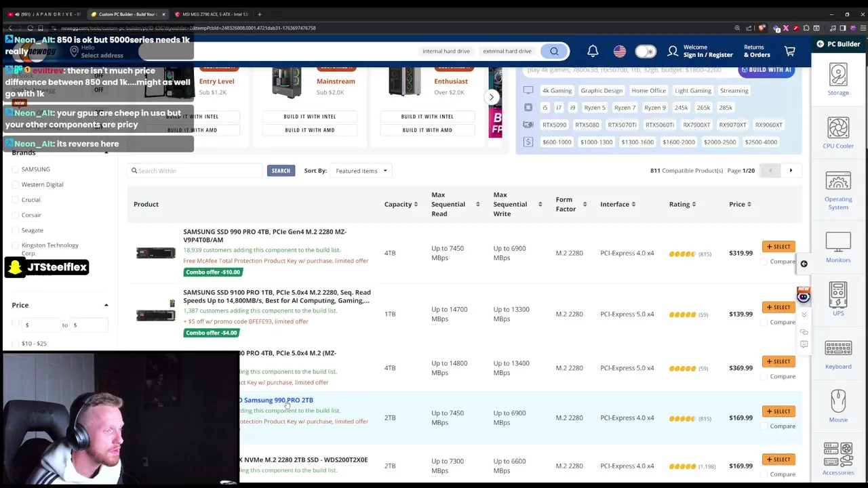Click the budget dollar filter icon
This screenshot has height=488, width=868.
528,142
